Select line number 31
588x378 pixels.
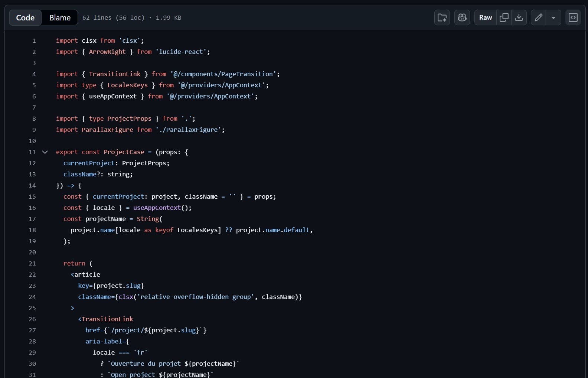32,374
